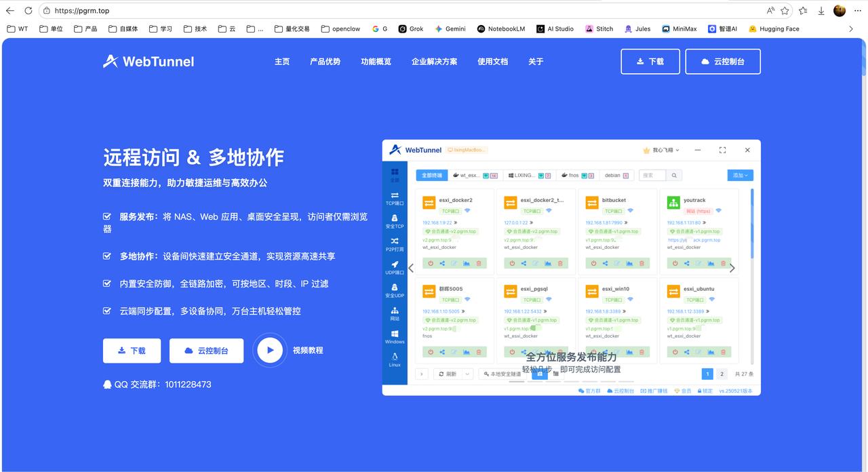Click the WebTunnel app screenshot slide image
This screenshot has height=472, width=868.
point(571,267)
